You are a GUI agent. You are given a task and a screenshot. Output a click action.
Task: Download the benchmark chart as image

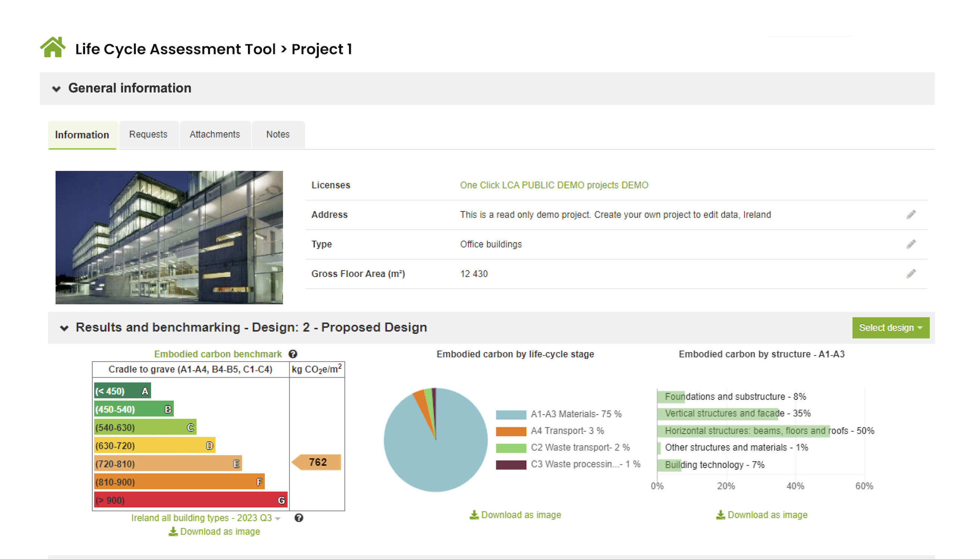214,531
